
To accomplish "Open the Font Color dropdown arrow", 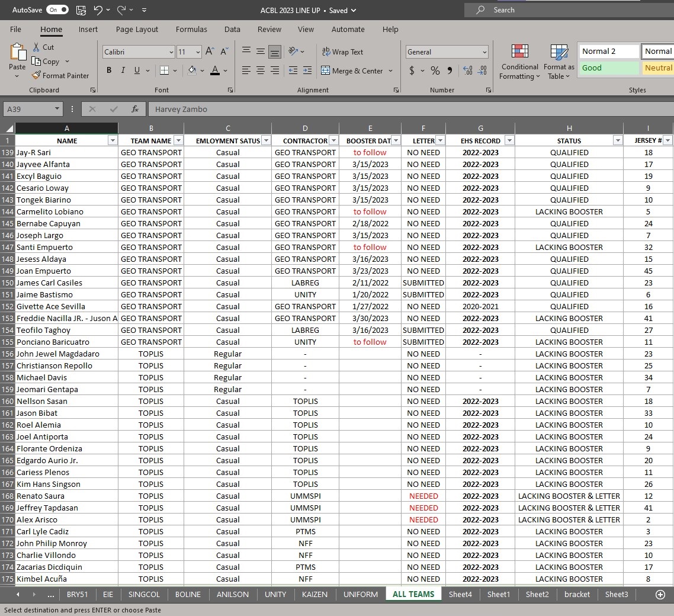I will [225, 71].
